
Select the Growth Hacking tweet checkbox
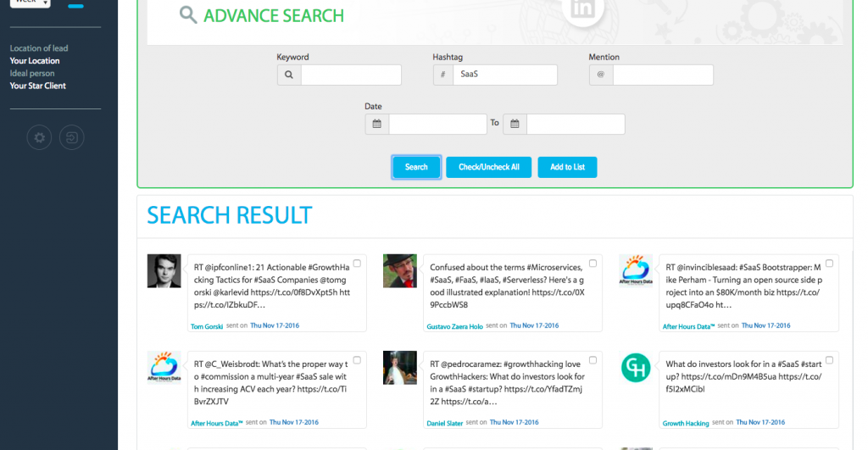(x=829, y=360)
